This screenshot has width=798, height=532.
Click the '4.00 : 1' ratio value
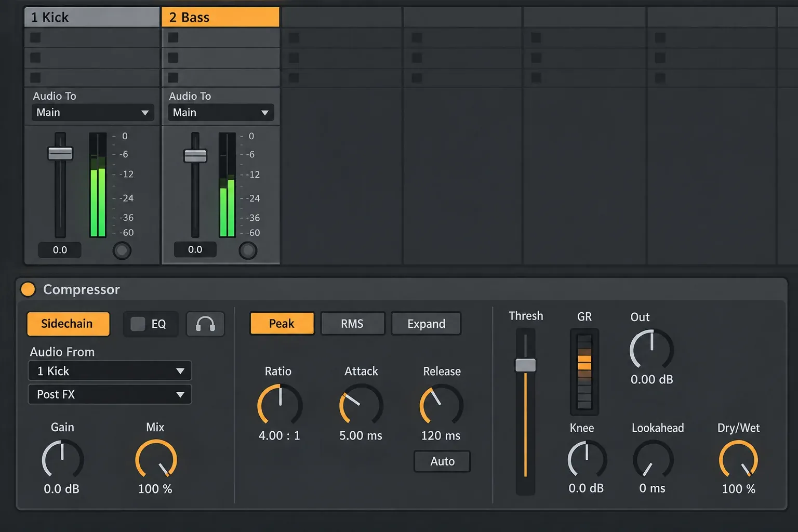pos(280,435)
